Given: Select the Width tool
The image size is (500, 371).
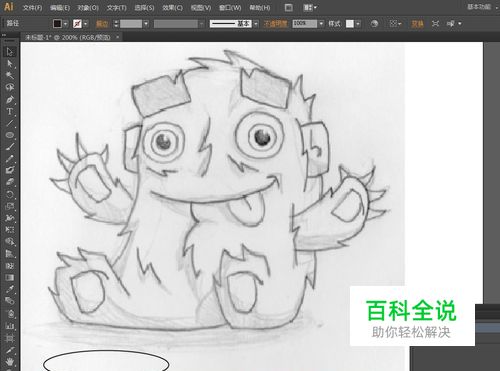Looking at the screenshot, I should 10,218.
